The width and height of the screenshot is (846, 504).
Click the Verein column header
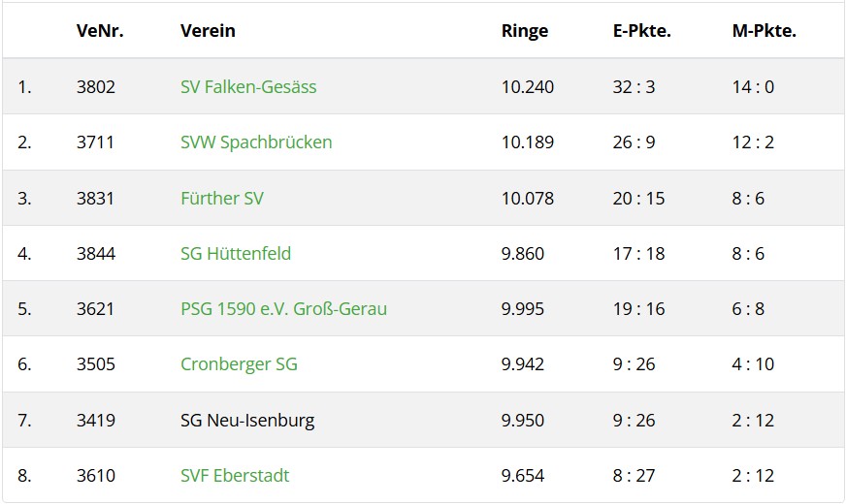(x=208, y=30)
